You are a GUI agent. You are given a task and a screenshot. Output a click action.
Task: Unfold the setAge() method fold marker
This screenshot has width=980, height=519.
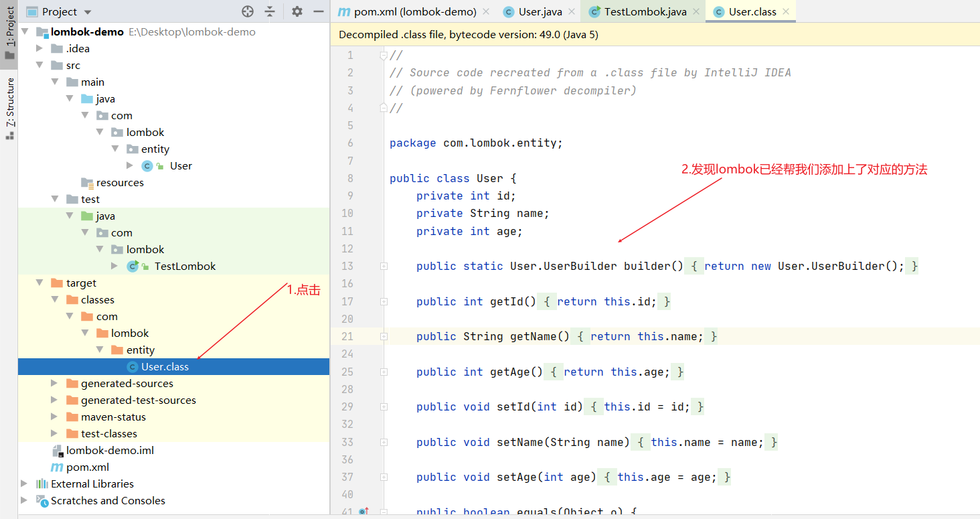point(384,477)
